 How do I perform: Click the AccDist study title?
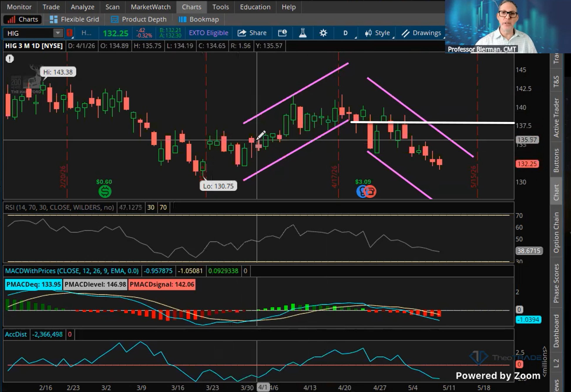click(16, 334)
